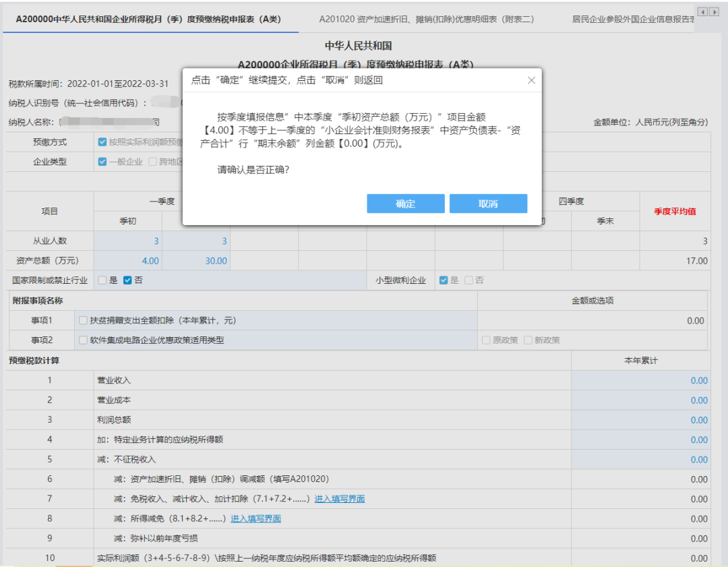Close the confirmation dialog with X

pos(531,80)
